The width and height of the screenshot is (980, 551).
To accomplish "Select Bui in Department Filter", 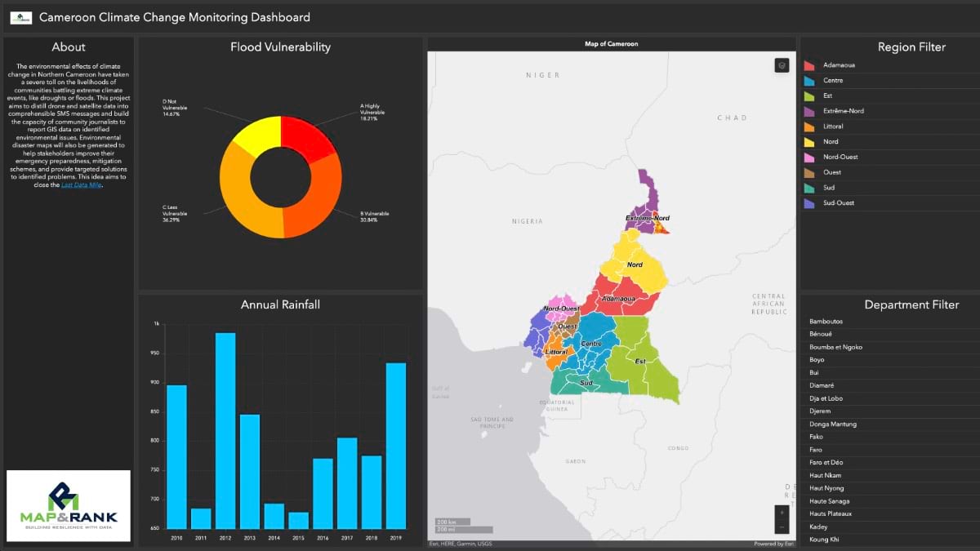I will [x=889, y=373].
